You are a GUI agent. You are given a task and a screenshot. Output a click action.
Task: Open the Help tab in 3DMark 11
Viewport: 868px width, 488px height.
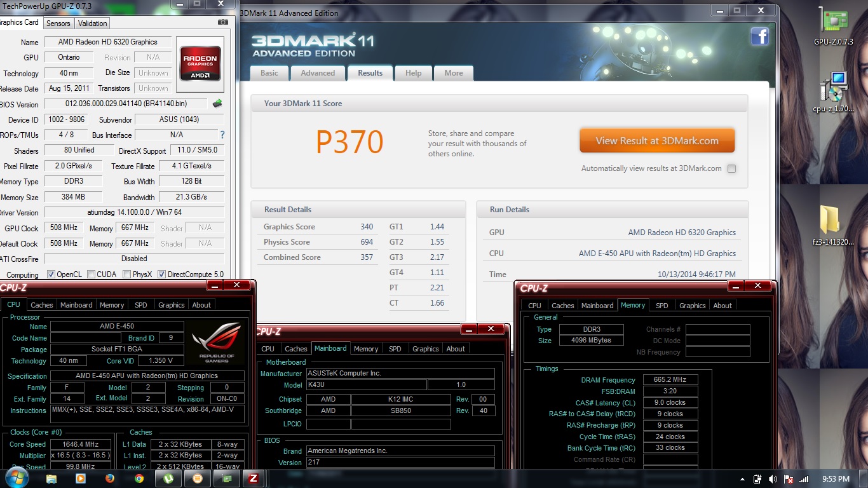tap(414, 73)
